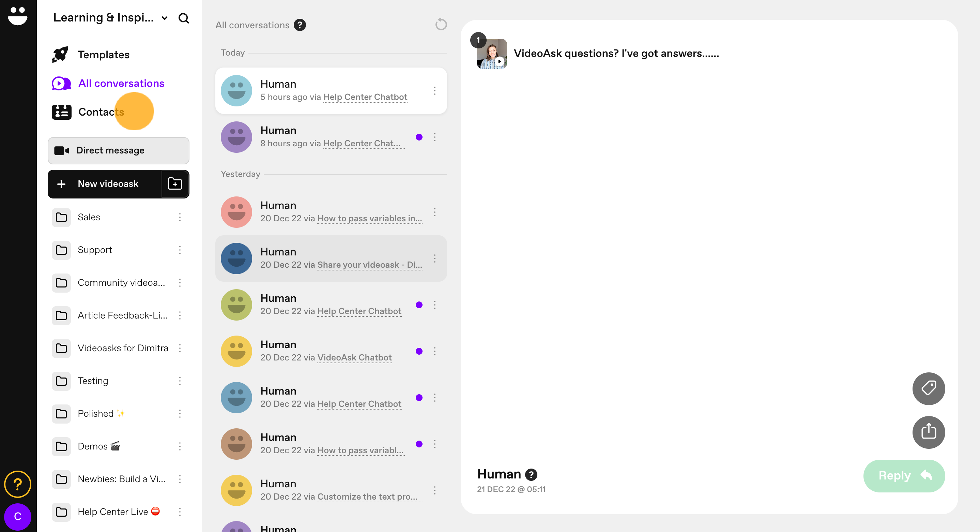980x532 pixels.
Task: Open Human conversation from 8 hours ago
Action: [331, 137]
